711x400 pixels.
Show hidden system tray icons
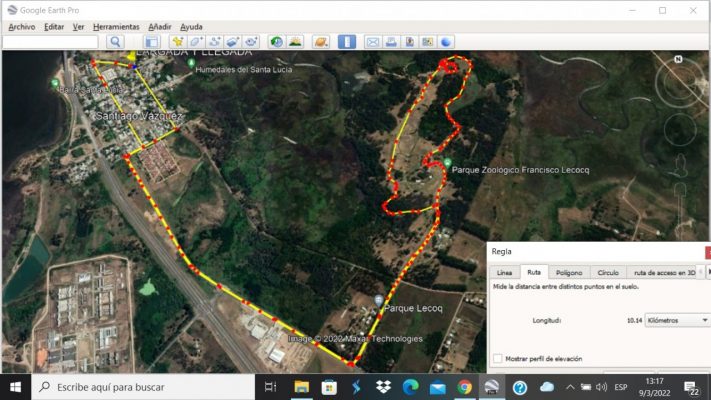click(570, 387)
